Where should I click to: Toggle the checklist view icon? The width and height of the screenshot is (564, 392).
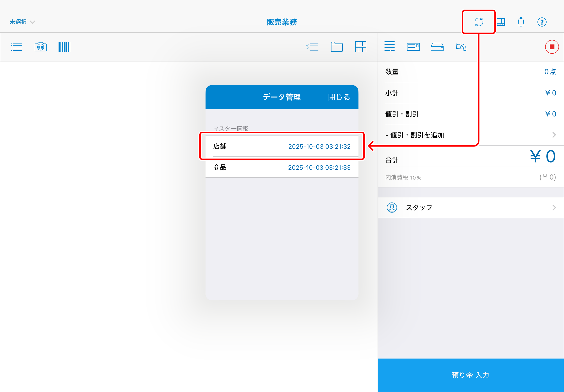[x=312, y=47]
